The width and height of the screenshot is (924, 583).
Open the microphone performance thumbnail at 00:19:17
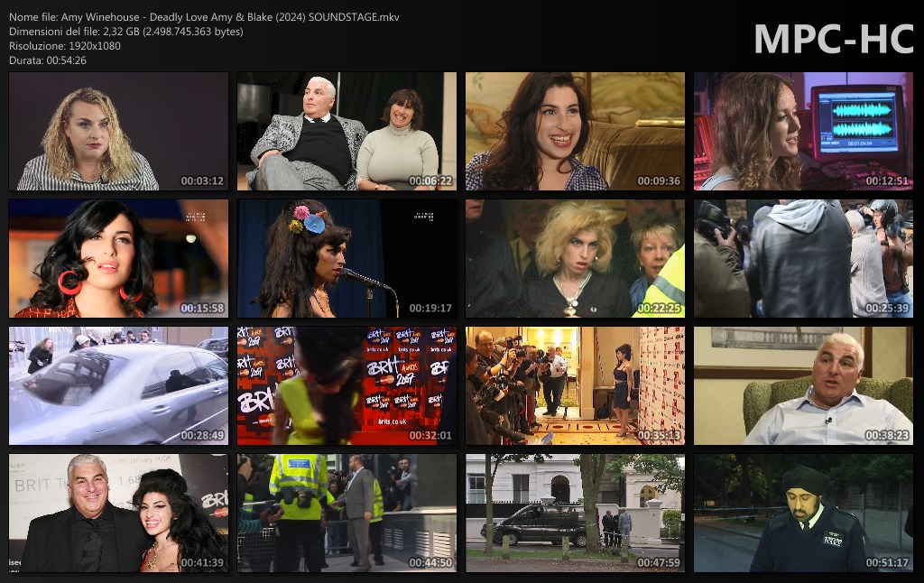pyautogui.click(x=346, y=258)
